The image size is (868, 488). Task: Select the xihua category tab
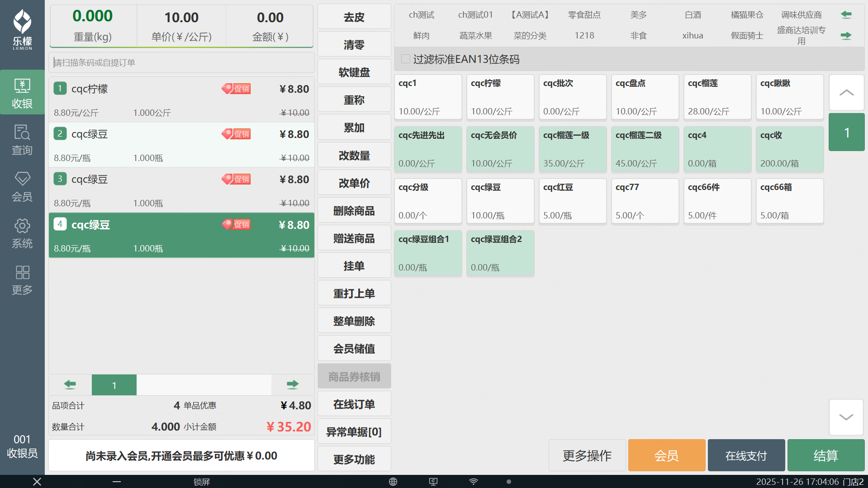coord(693,35)
